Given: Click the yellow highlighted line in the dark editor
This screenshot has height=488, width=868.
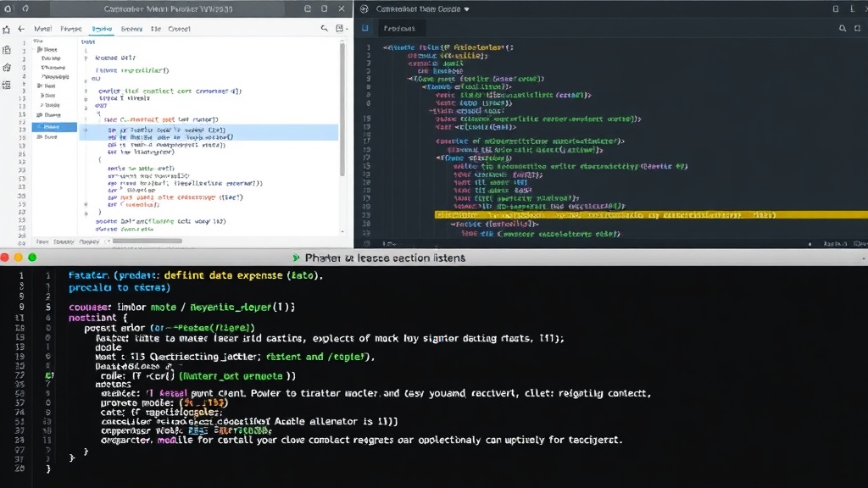Looking at the screenshot, I should [651, 214].
